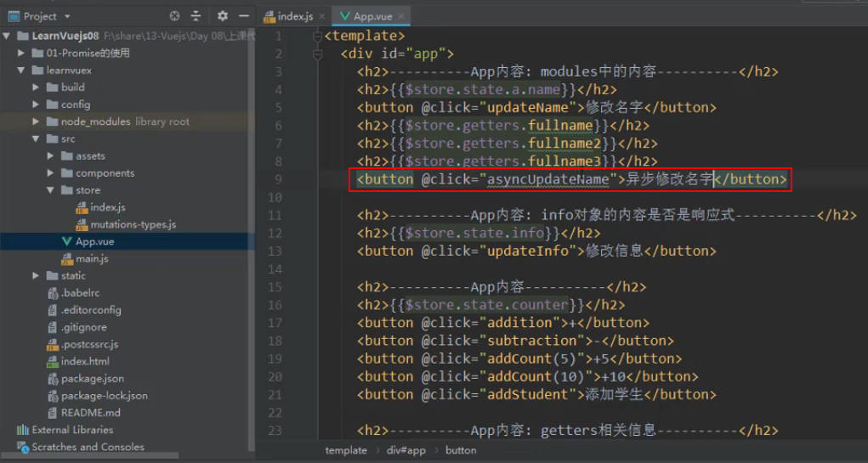This screenshot has height=463, width=868.
Task: Select the .gitignore file
Action: tap(83, 327)
